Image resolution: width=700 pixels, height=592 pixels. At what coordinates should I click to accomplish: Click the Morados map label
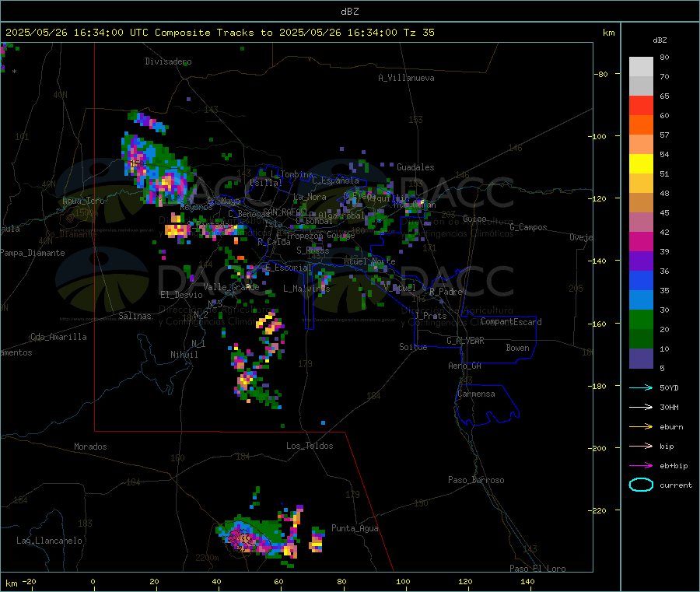(x=90, y=447)
